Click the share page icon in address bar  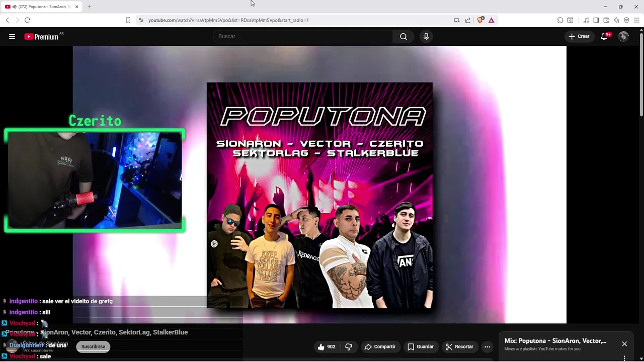point(468,20)
